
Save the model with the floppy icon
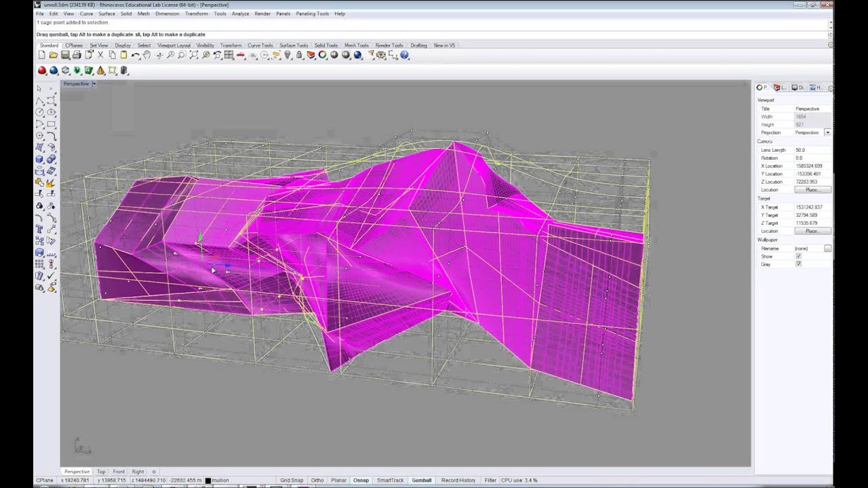pyautogui.click(x=65, y=55)
